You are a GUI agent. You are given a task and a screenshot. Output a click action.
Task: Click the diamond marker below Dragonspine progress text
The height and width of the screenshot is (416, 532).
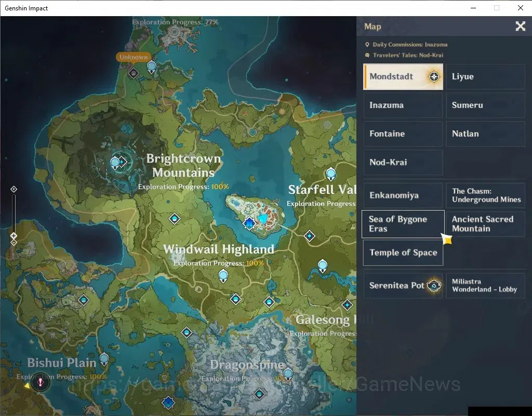(260, 394)
